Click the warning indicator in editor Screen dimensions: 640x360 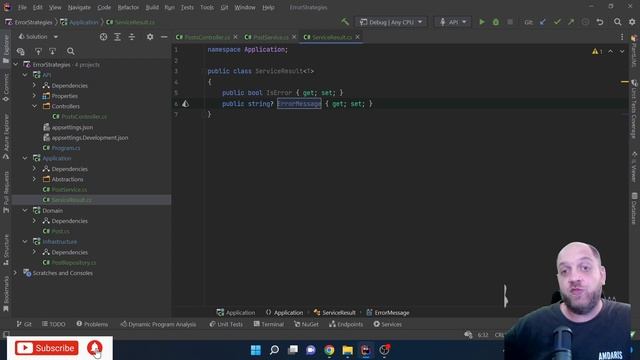pyautogui.click(x=597, y=51)
